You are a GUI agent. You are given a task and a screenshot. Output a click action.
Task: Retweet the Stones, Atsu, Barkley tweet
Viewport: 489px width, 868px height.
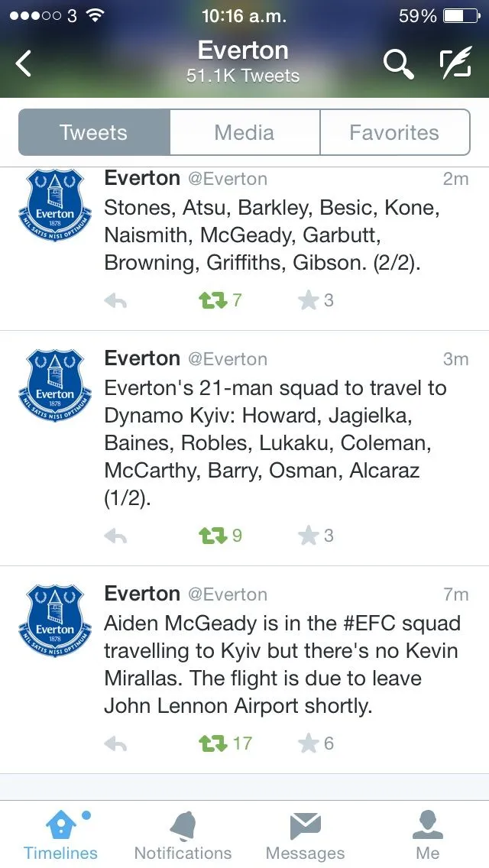pyautogui.click(x=213, y=301)
